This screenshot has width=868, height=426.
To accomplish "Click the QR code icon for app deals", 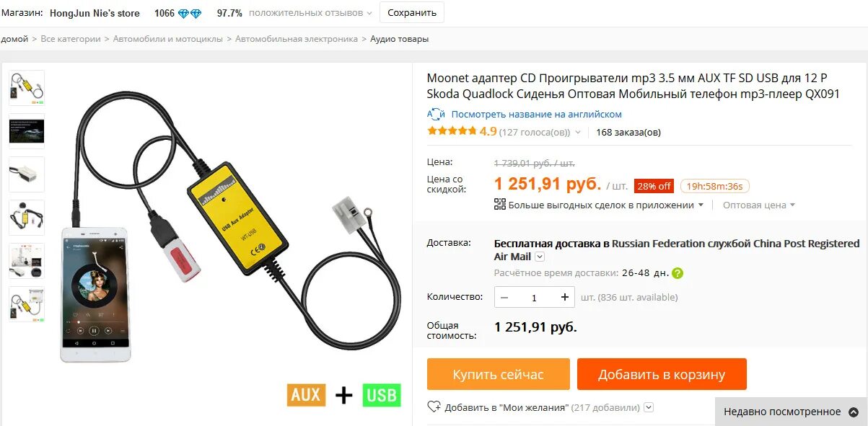I will pyautogui.click(x=500, y=205).
